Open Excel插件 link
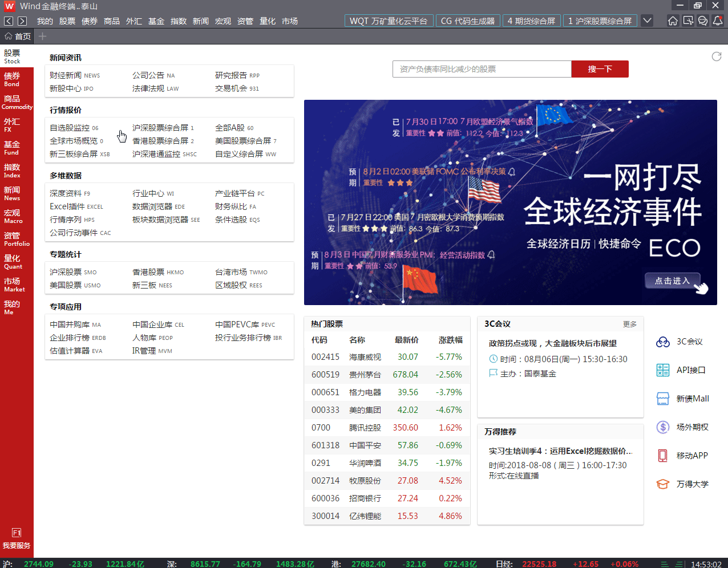Screen dimensions: 728x568 (76, 206)
